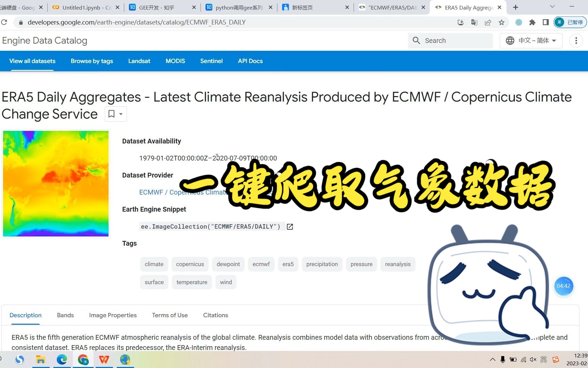Open the 中文 – 简体 language dropdown
588x368 pixels.
[x=531, y=41]
